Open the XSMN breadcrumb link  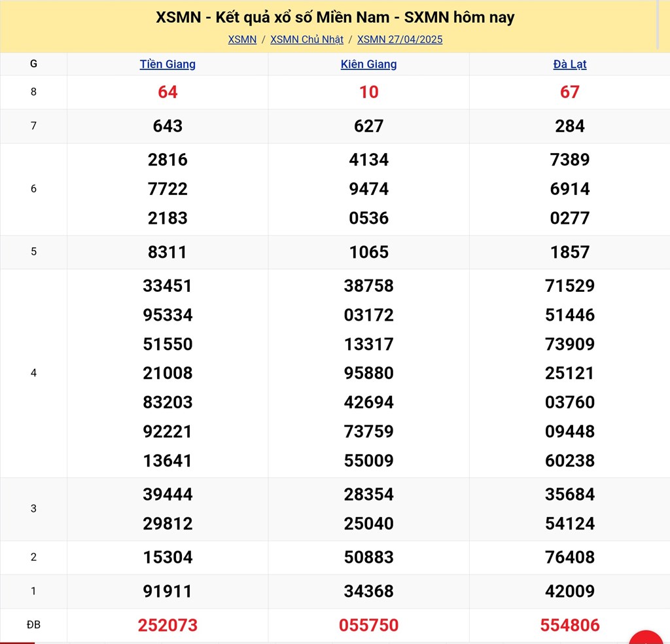(242, 39)
